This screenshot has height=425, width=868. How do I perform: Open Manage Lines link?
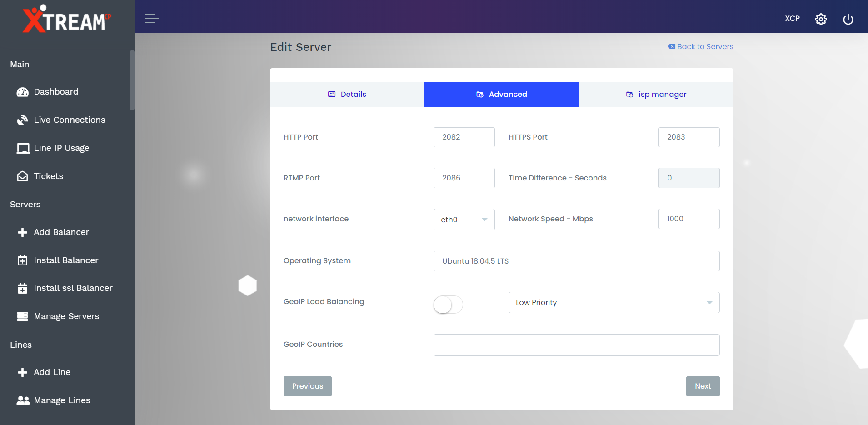62,400
